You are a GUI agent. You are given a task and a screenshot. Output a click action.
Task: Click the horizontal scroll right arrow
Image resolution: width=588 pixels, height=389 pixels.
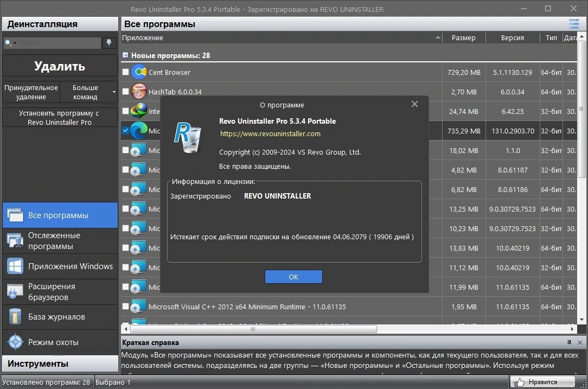[572, 329]
